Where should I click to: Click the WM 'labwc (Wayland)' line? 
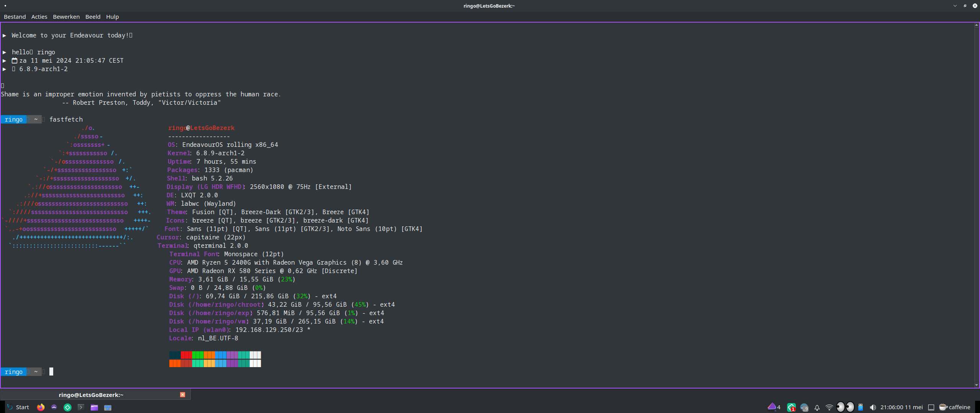[x=201, y=203]
